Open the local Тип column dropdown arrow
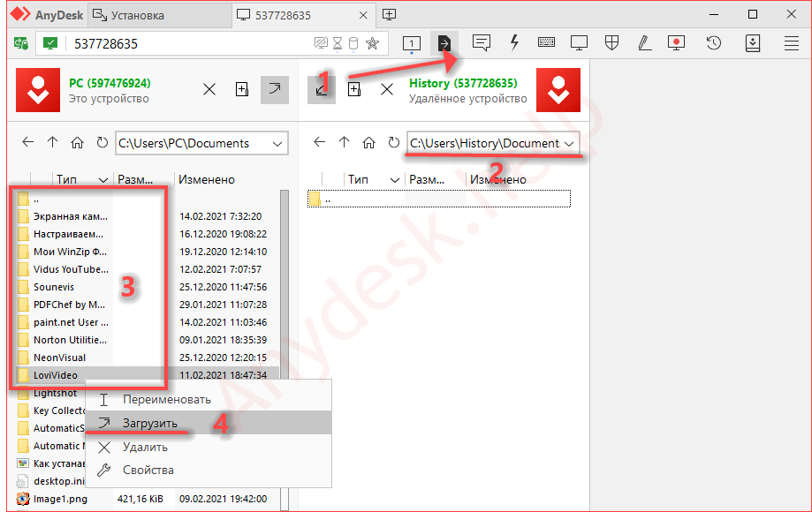The image size is (812, 512). coord(104,179)
